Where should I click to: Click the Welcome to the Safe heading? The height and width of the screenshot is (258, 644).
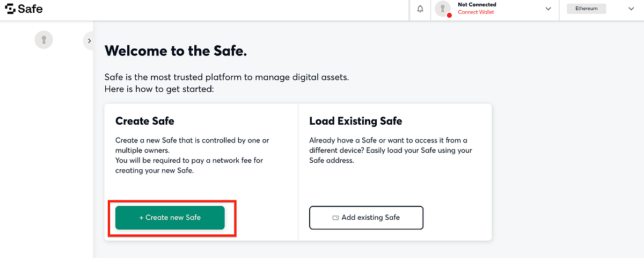175,51
